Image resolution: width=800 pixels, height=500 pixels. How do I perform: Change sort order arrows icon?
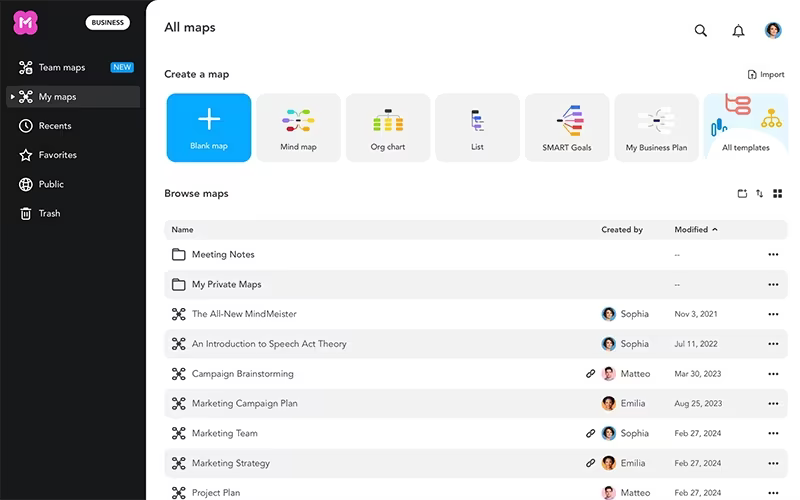point(760,193)
